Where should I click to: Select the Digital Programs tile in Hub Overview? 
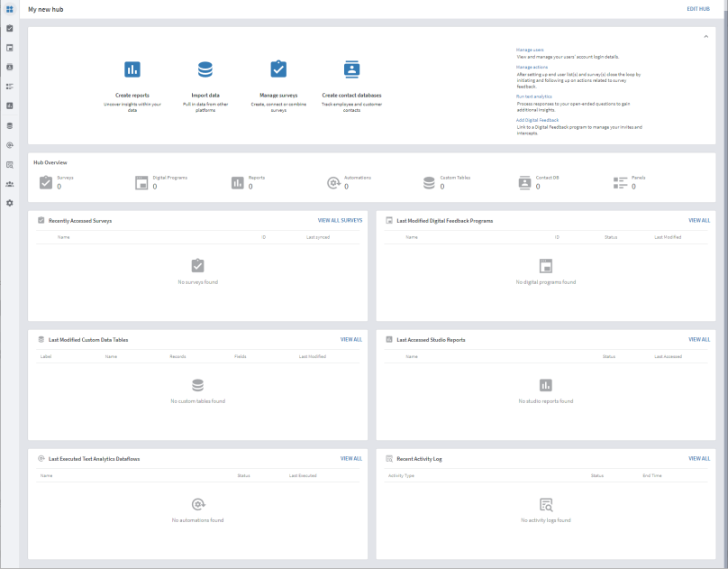coord(161,182)
